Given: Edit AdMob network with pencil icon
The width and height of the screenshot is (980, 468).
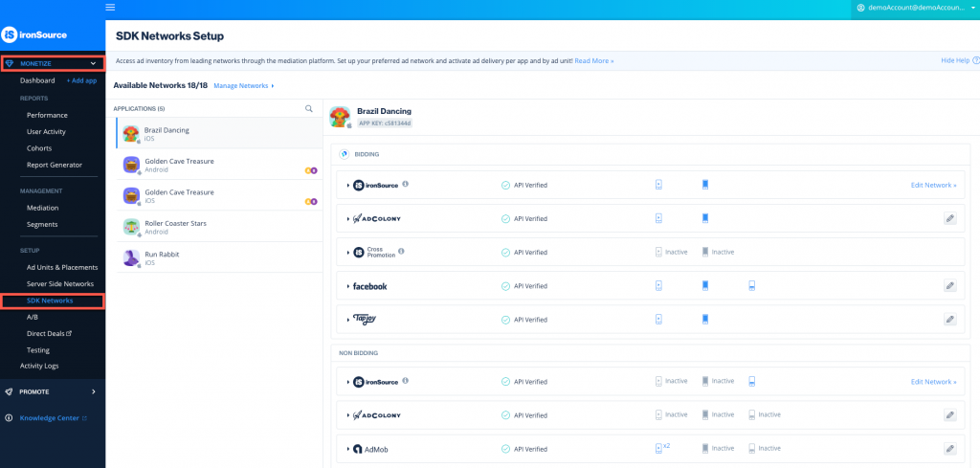Looking at the screenshot, I should pos(950,449).
